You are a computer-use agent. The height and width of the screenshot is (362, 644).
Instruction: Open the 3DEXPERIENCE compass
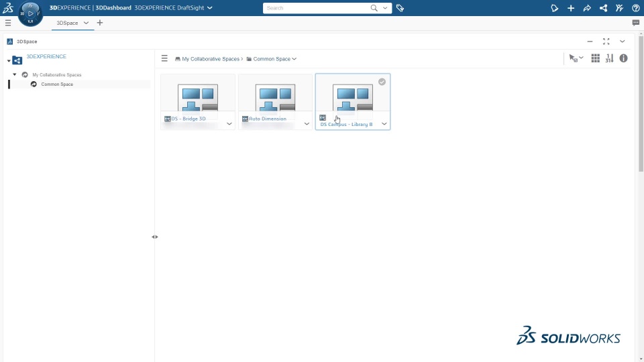(x=30, y=14)
